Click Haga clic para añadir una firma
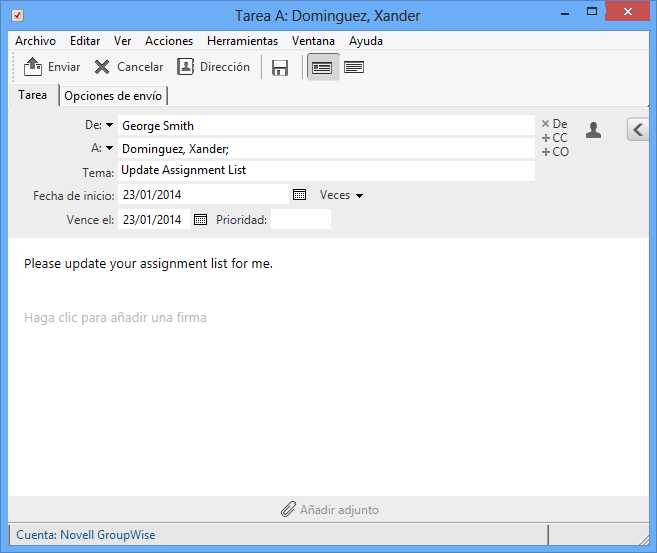657x553 pixels. pos(115,318)
